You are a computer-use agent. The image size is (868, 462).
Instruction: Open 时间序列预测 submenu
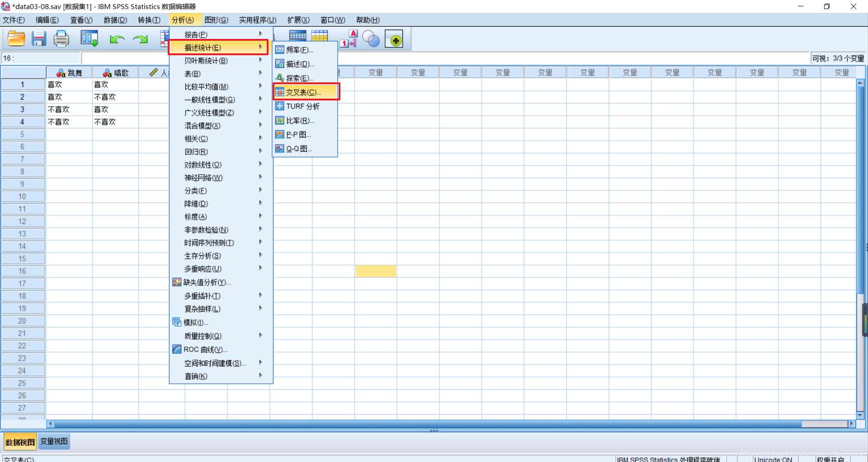tap(221, 243)
